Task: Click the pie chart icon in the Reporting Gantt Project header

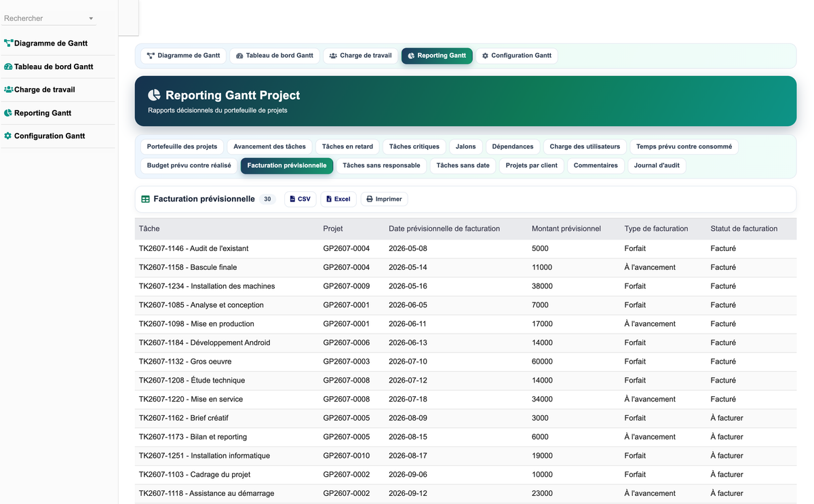Action: pos(155,95)
